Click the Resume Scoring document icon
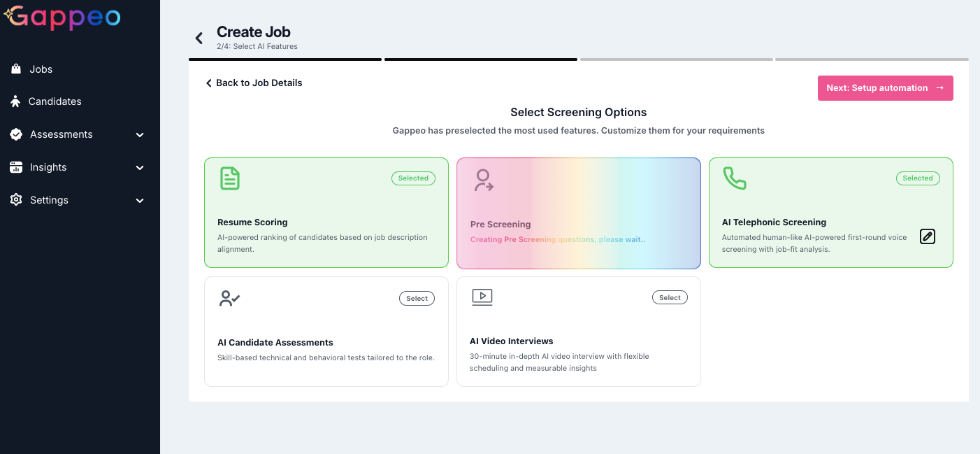Image resolution: width=980 pixels, height=454 pixels. coord(229,178)
